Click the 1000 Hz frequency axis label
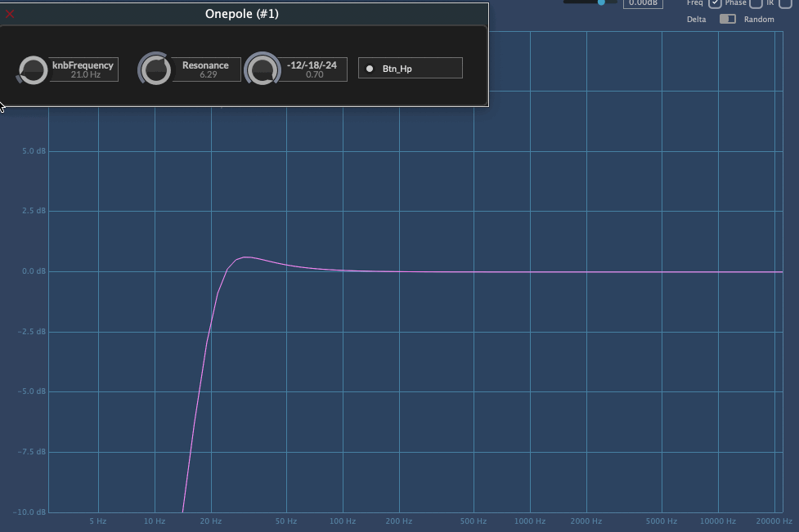This screenshot has width=799, height=532. (530, 521)
